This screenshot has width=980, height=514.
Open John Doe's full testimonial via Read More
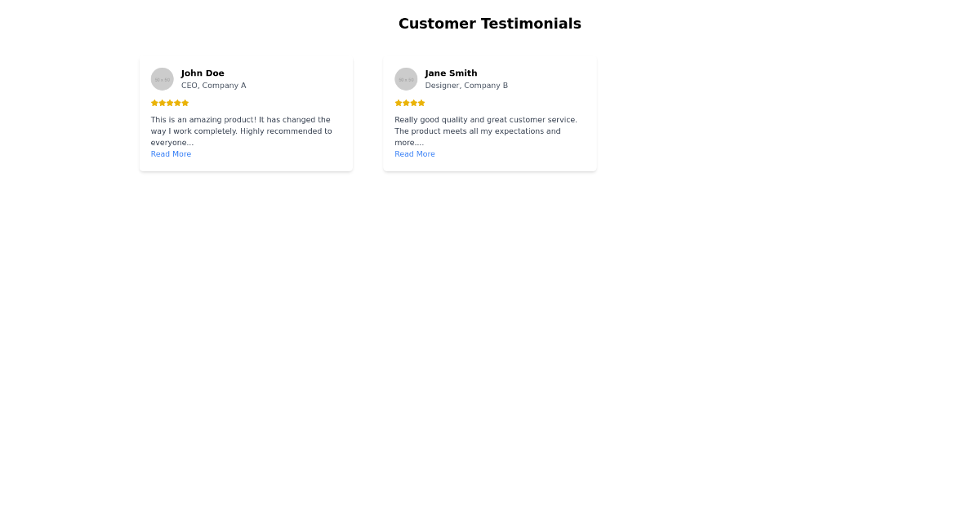pyautogui.click(x=171, y=153)
